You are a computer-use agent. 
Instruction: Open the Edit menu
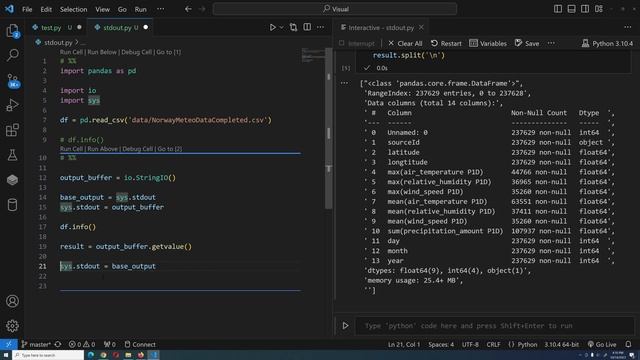[46, 9]
